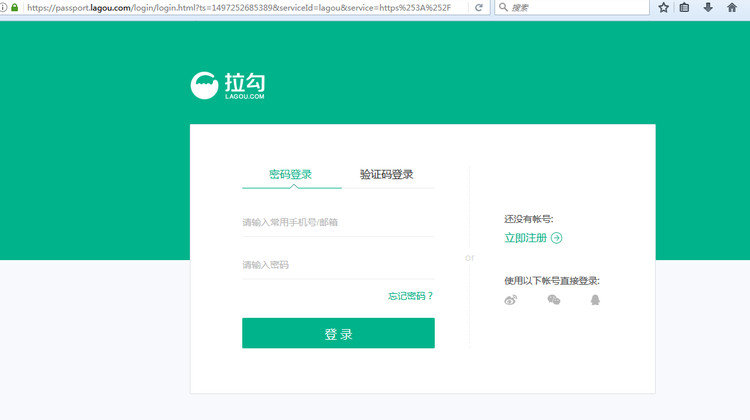Open the bookmarks library icon

point(684,7)
